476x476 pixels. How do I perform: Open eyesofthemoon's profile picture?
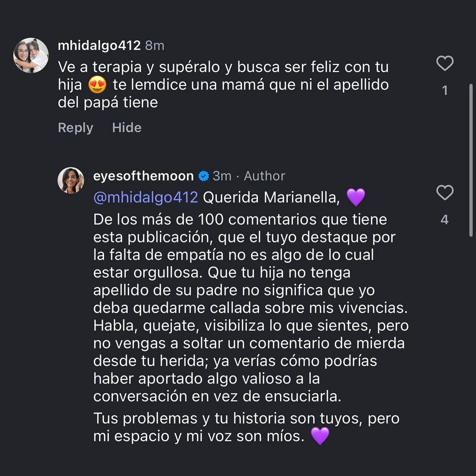(x=71, y=180)
